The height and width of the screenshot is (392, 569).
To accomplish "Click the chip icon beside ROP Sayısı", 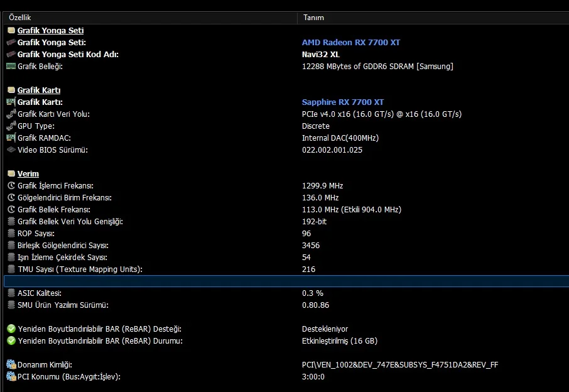I will [11, 234].
